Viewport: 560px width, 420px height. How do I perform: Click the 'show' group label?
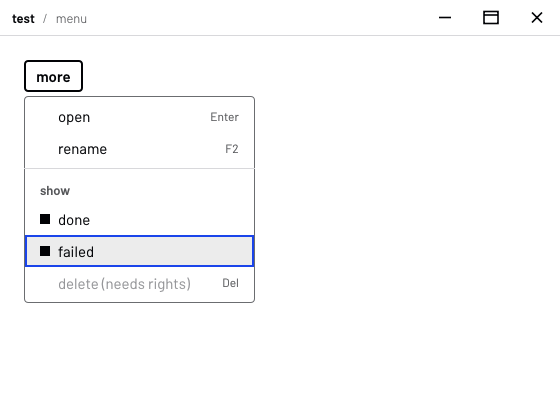tap(55, 191)
